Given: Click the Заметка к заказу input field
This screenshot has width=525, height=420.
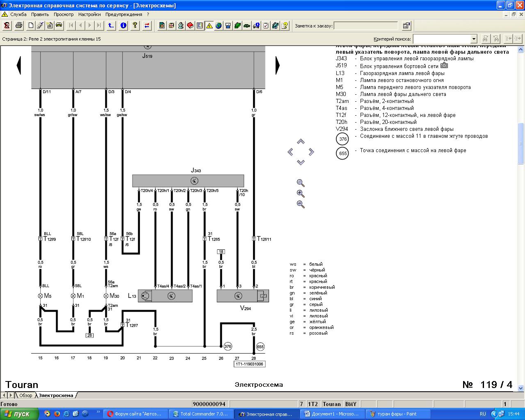Looking at the screenshot, I should [366, 26].
